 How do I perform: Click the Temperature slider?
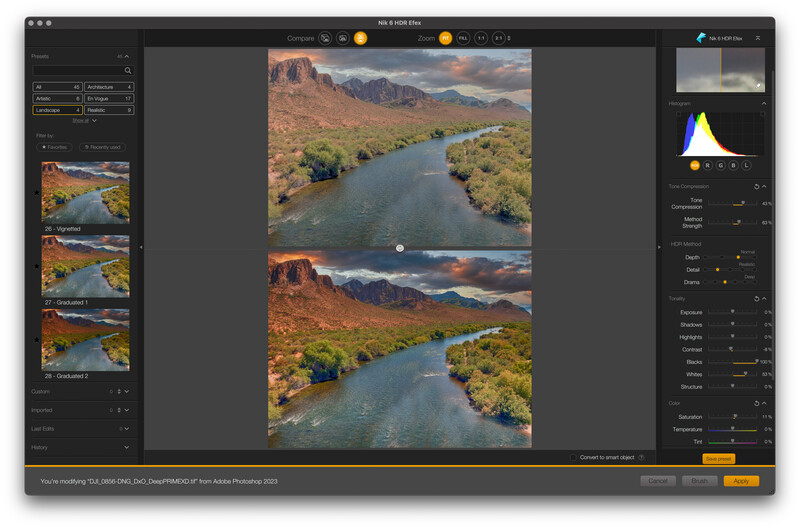(732, 430)
